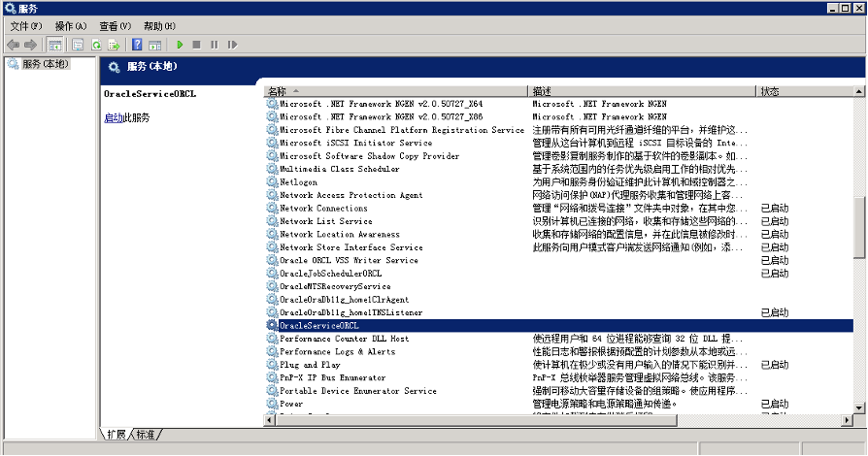Open the 文件(F) menu
This screenshot has height=456, width=868.
26,26
